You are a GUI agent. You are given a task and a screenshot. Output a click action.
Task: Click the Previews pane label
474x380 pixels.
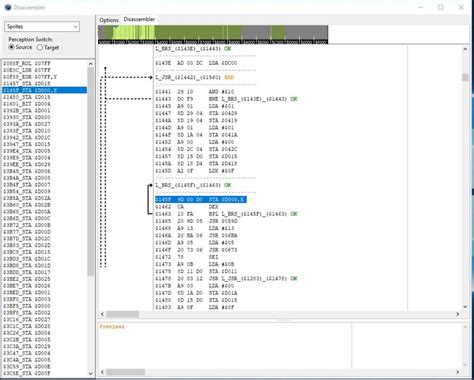[x=112, y=327]
